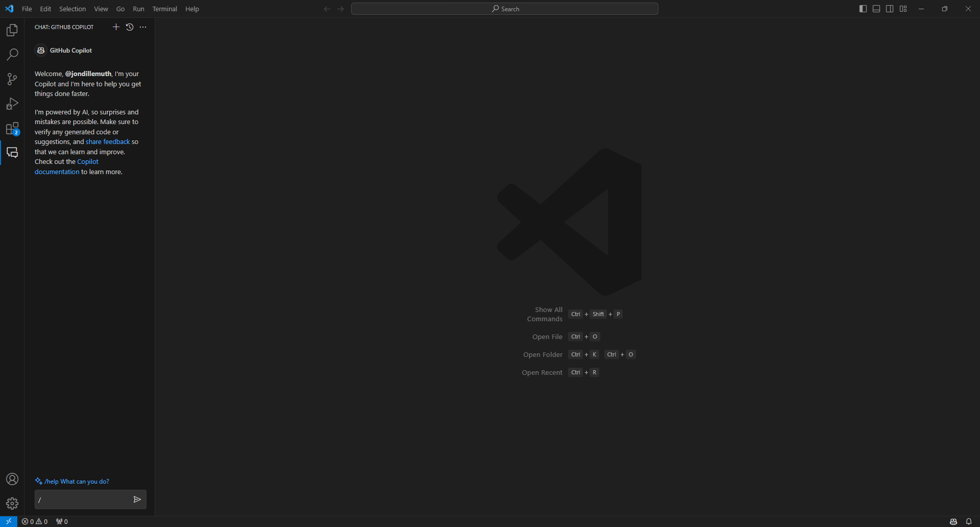Open the Extensions view
The image size is (980, 527).
tap(12, 128)
